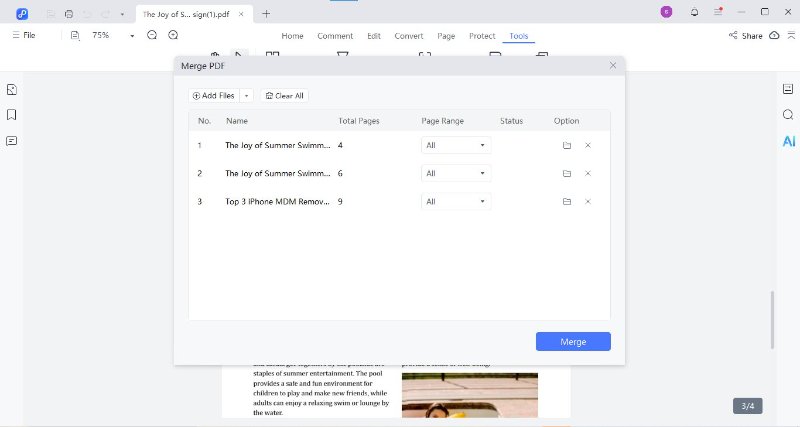
Task: Open the bookmarks panel icon
Action: [x=12, y=115]
